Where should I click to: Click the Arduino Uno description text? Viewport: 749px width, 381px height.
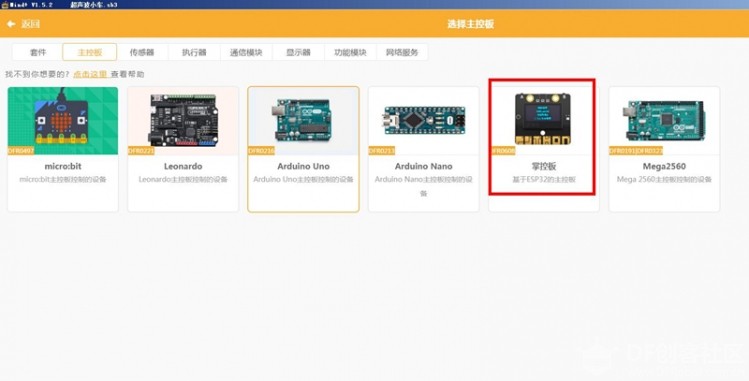click(303, 180)
